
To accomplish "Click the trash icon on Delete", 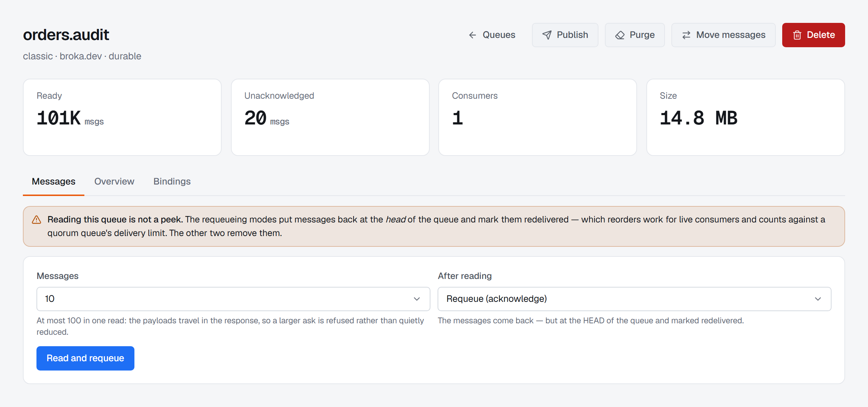I will [797, 35].
